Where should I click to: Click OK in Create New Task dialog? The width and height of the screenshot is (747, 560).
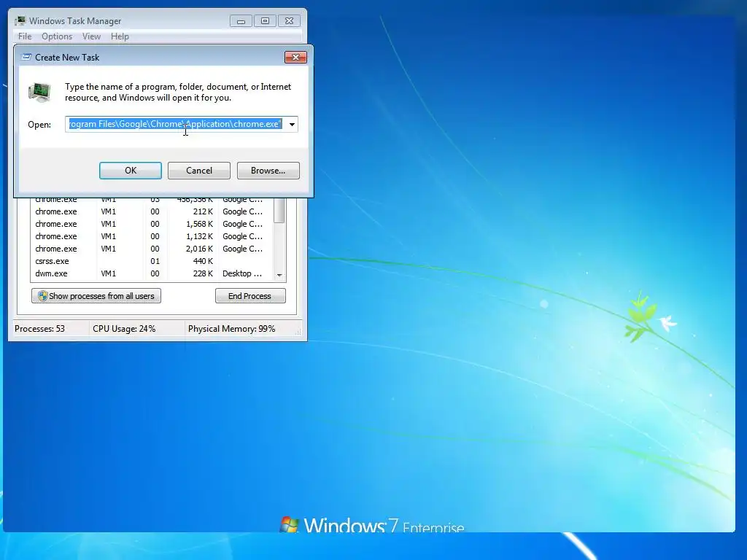click(x=130, y=171)
